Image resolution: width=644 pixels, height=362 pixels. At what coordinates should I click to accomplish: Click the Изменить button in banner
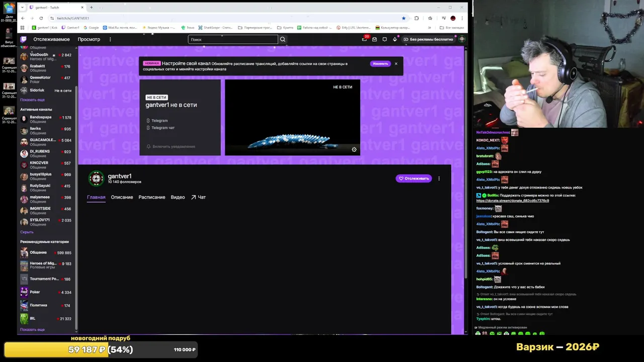tap(380, 64)
